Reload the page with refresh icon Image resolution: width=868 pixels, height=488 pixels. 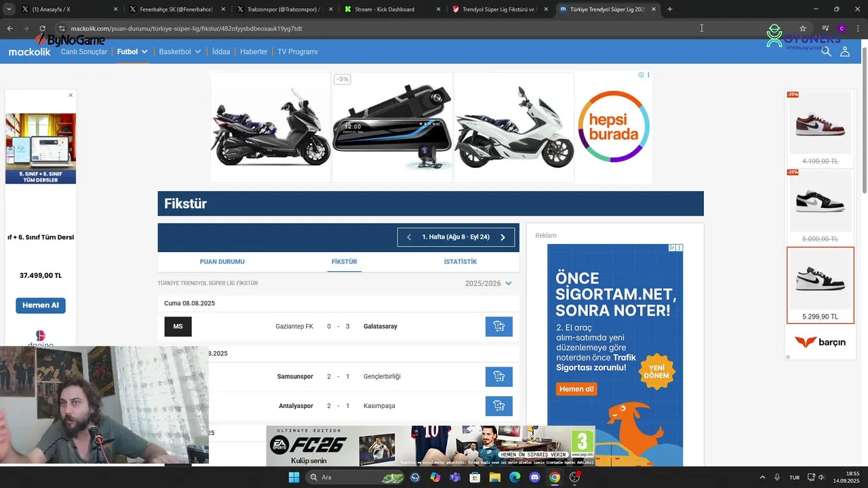point(42,28)
